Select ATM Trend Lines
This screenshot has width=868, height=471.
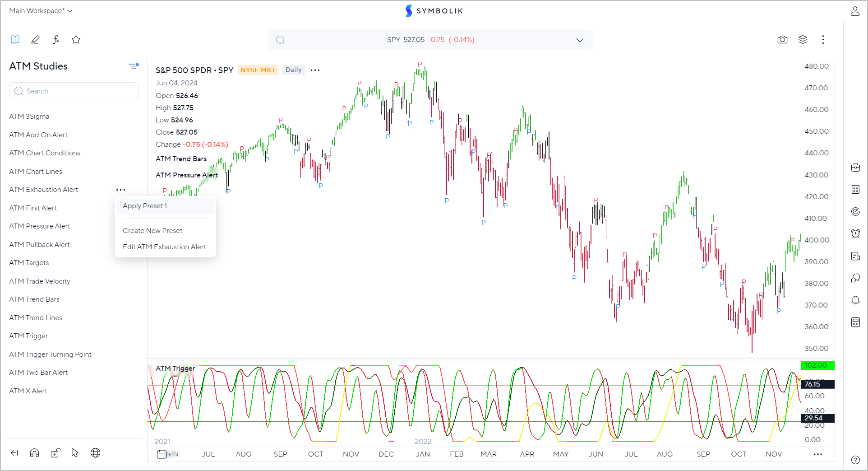(36, 318)
